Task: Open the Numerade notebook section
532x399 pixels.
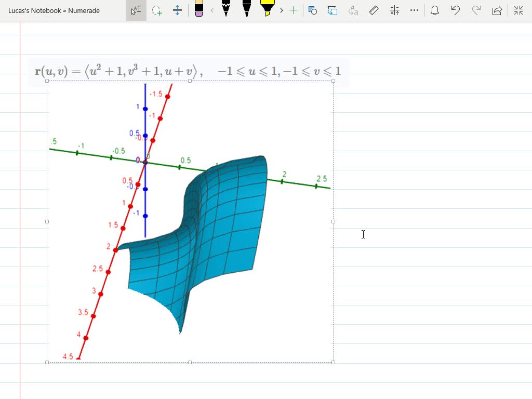Action: pos(83,10)
